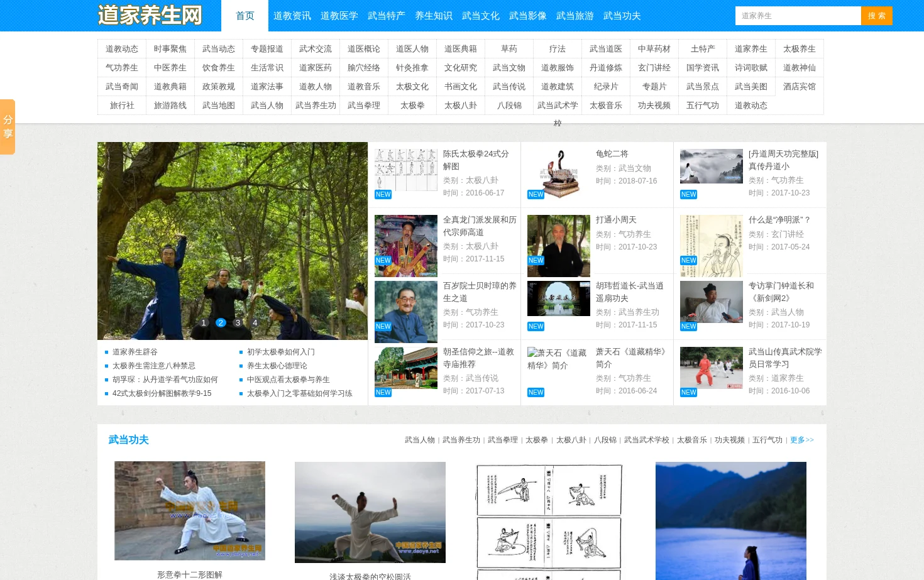Open the 道教资讯 menu
Viewport: 924px width, 580px height.
click(292, 16)
